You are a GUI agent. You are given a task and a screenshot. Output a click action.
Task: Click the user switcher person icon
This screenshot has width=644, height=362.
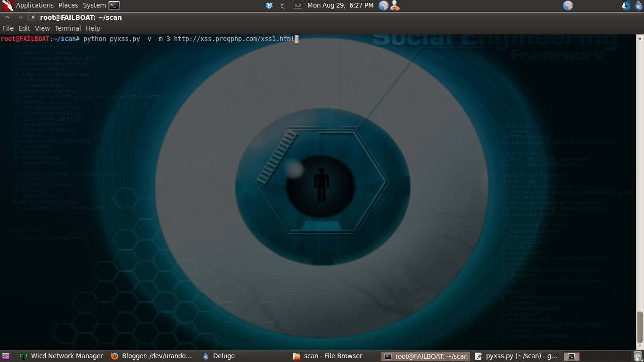click(395, 6)
